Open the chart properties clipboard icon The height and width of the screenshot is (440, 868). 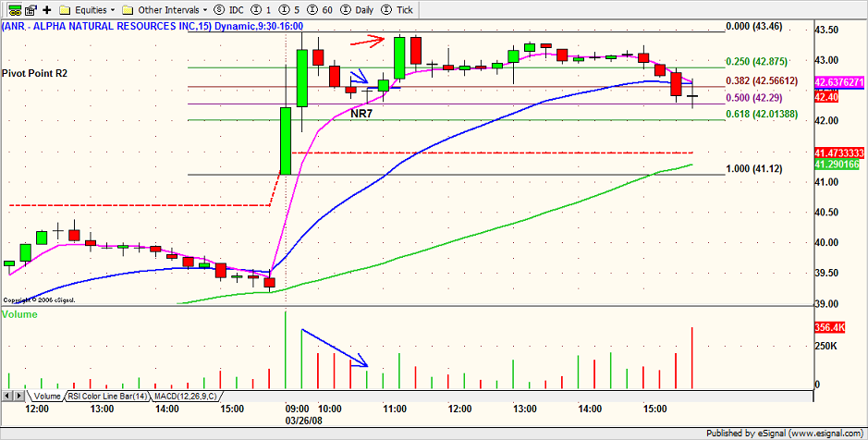31,9
